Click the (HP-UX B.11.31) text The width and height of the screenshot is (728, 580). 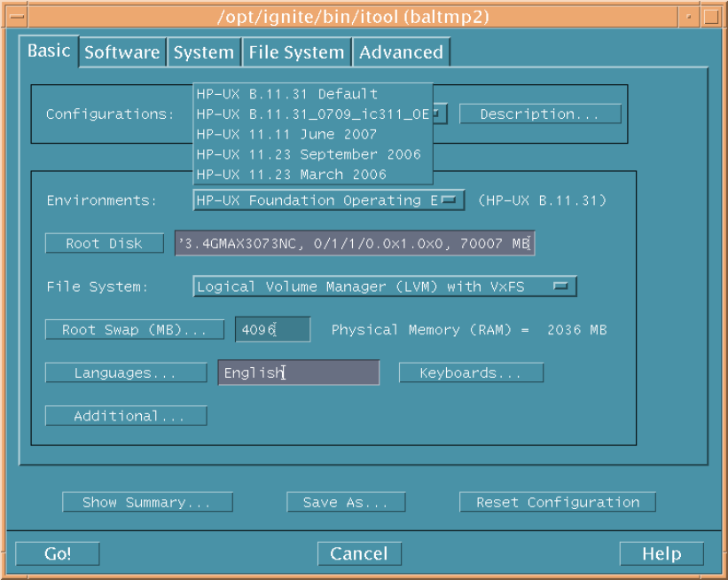click(543, 200)
